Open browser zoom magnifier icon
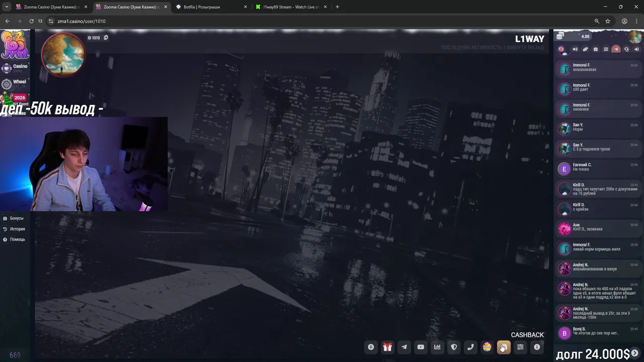Viewport: 644px width, 362px height. (597, 21)
